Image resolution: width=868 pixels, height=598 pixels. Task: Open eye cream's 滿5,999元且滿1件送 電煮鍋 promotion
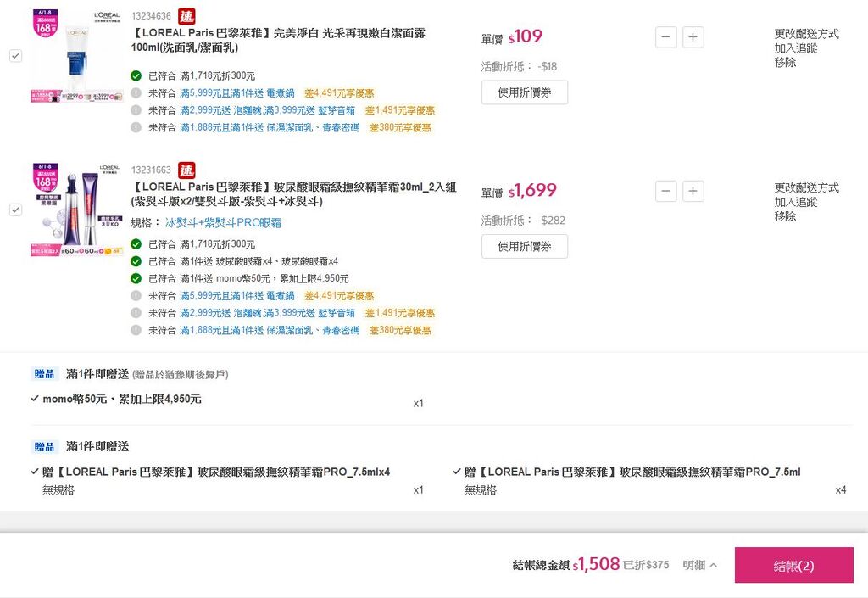click(x=237, y=296)
